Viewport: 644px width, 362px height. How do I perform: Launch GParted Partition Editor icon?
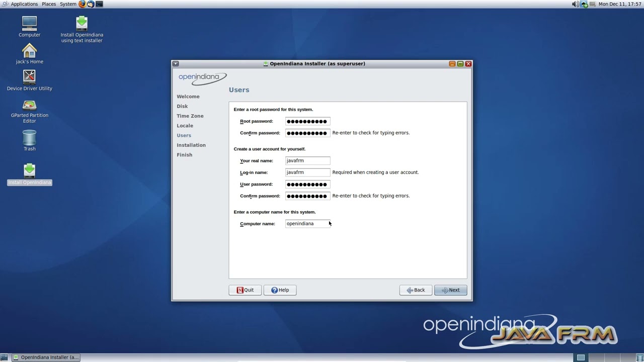click(29, 111)
